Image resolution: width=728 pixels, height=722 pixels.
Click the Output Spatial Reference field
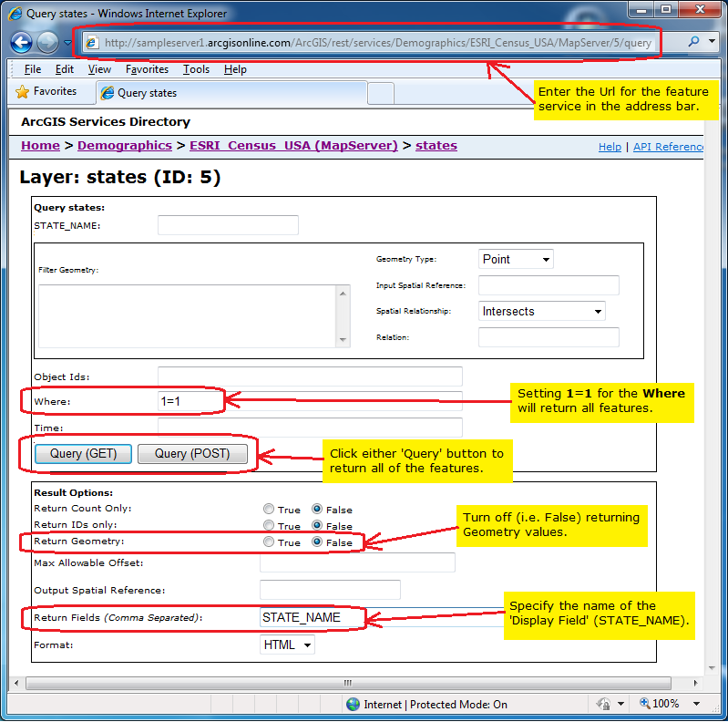pos(330,590)
